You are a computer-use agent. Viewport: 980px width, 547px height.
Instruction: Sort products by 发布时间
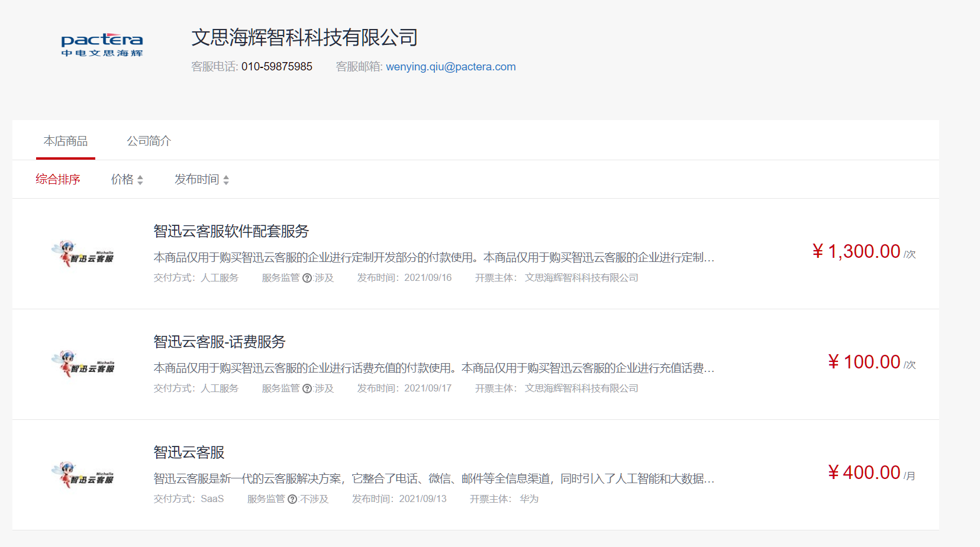[202, 179]
